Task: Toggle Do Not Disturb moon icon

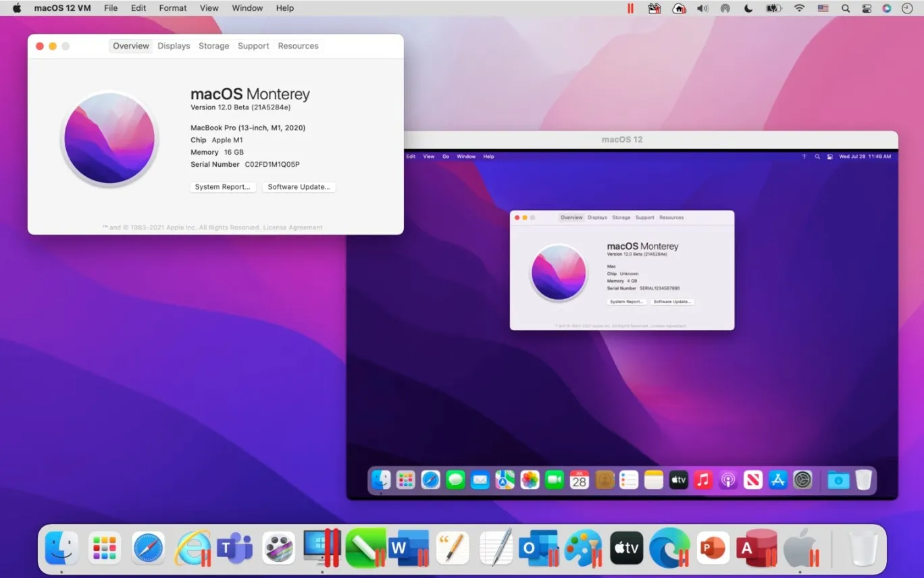Action: pyautogui.click(x=750, y=8)
